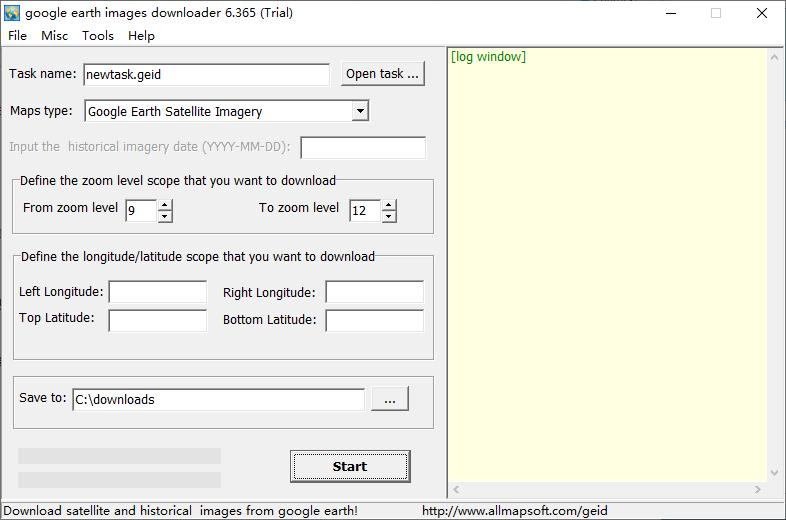This screenshot has width=786, height=520.
Task: Expand the Maps type dropdown
Action: click(x=360, y=111)
